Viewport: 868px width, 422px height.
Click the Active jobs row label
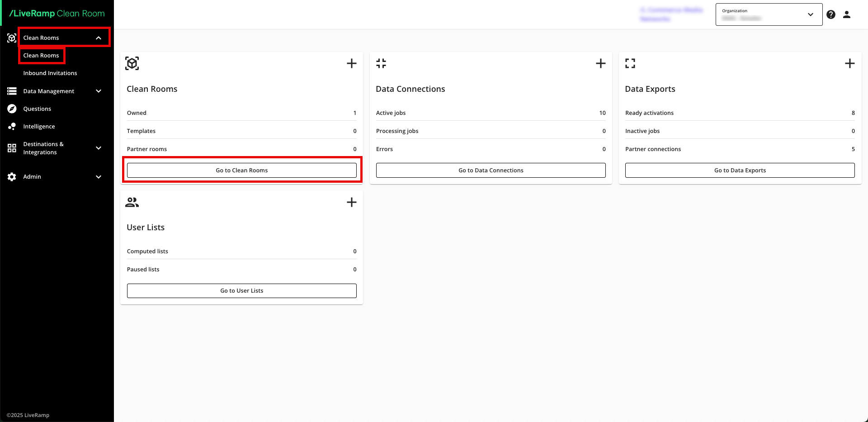point(391,113)
